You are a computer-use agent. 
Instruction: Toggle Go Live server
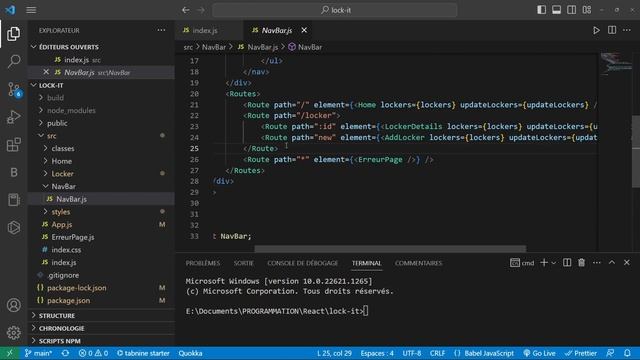tap(539, 353)
